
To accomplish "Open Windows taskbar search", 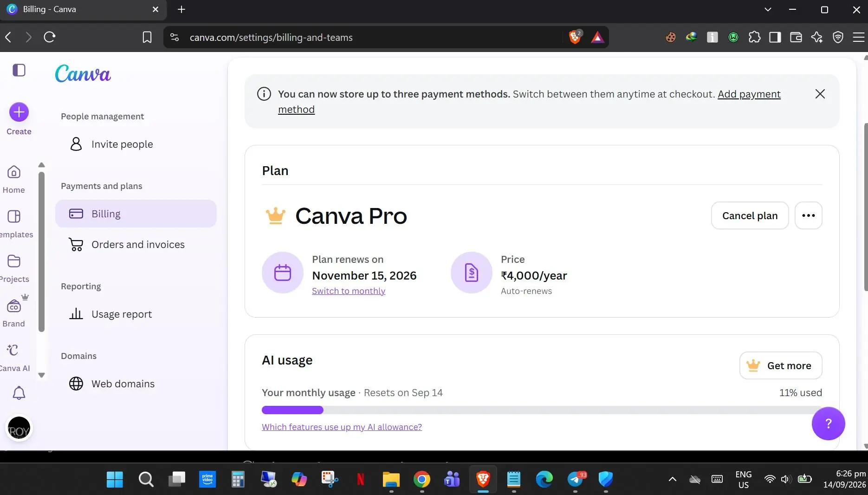I will [146, 479].
